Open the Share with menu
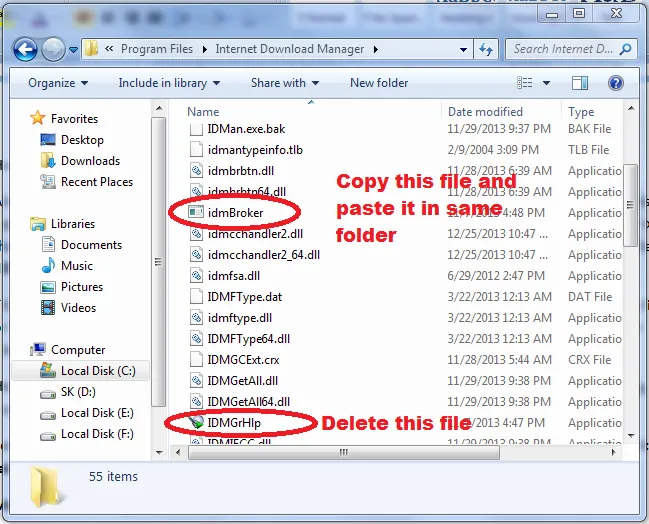The width and height of the screenshot is (649, 524). pyautogui.click(x=285, y=83)
